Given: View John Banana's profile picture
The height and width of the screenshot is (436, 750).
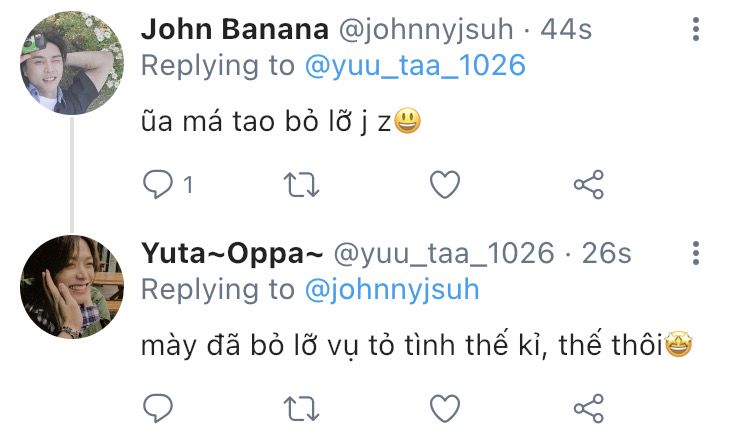Looking at the screenshot, I should 72,63.
